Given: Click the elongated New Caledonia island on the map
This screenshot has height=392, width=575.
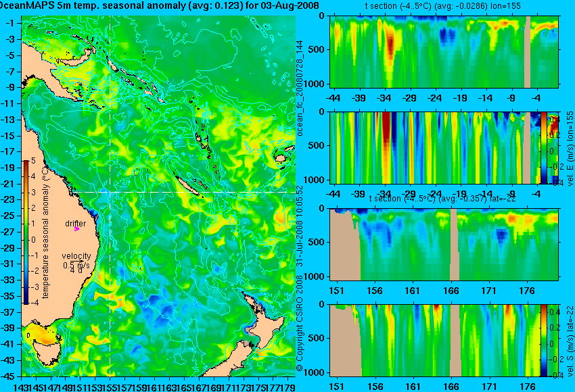Looking at the screenshot, I should (x=187, y=185).
